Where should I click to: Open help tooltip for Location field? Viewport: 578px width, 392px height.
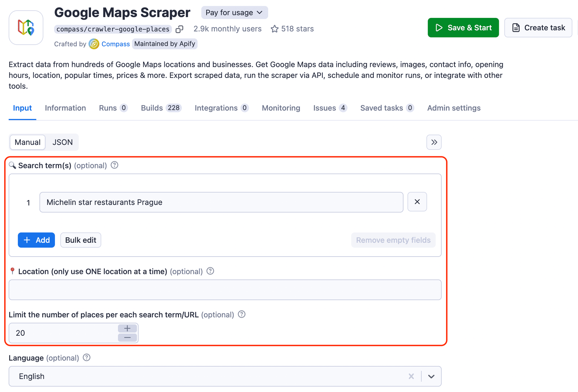pyautogui.click(x=210, y=271)
